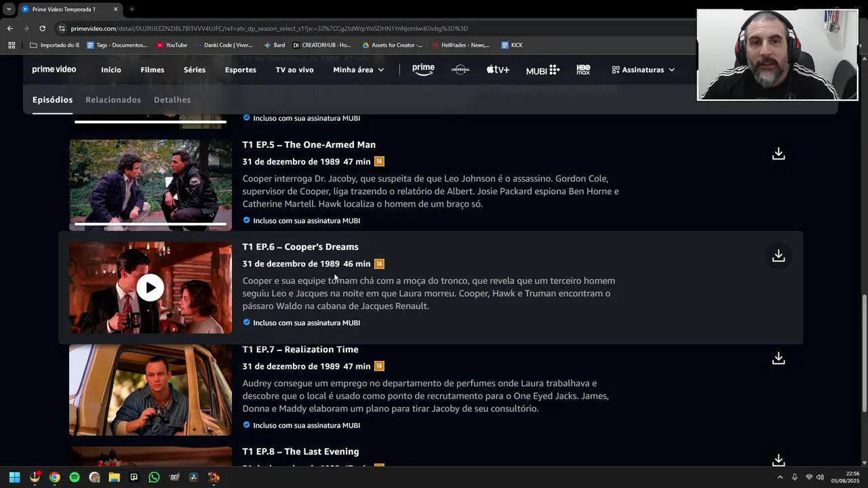The height and width of the screenshot is (488, 868).
Task: Open the Esportes menu item
Action: click(241, 70)
